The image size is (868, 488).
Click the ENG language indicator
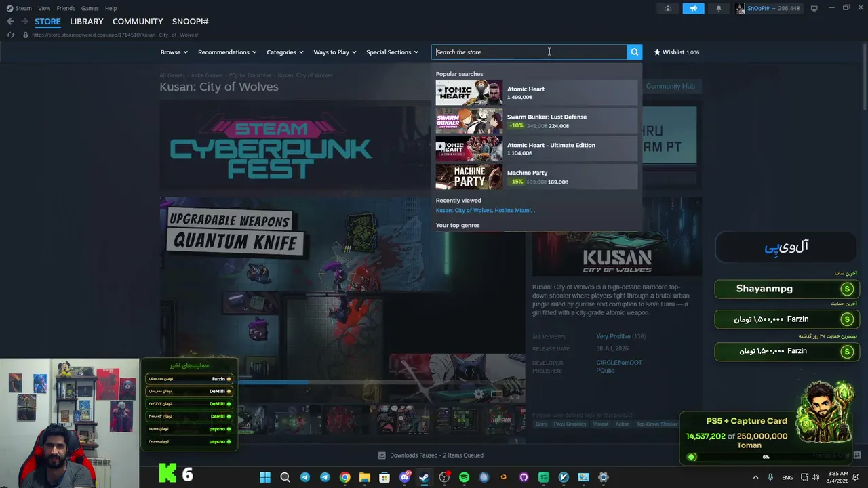pos(787,477)
